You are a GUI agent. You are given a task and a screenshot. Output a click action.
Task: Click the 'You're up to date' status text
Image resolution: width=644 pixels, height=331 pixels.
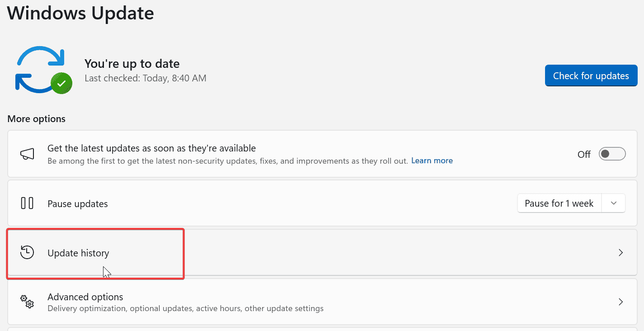[x=132, y=64]
